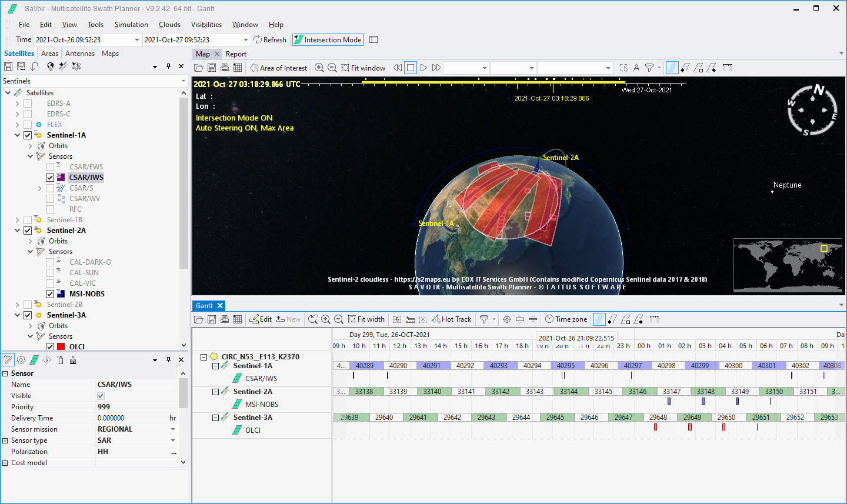
Task: Switch to the Antennas tab
Action: coord(79,54)
